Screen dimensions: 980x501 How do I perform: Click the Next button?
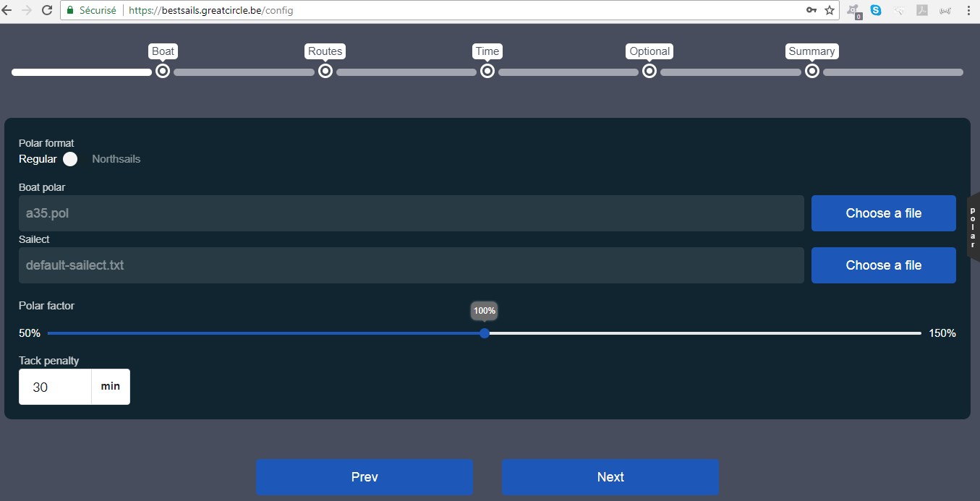610,477
